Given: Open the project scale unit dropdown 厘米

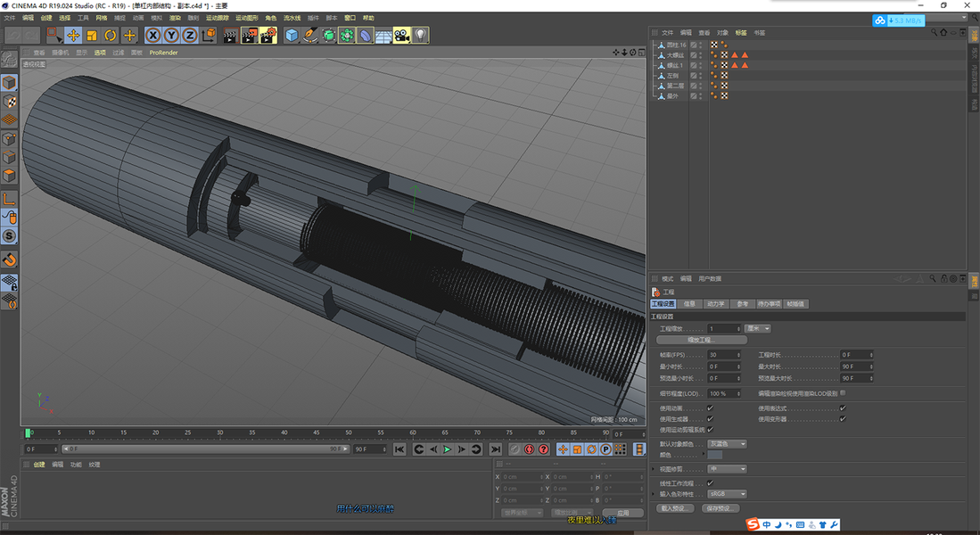Looking at the screenshot, I should coord(757,329).
